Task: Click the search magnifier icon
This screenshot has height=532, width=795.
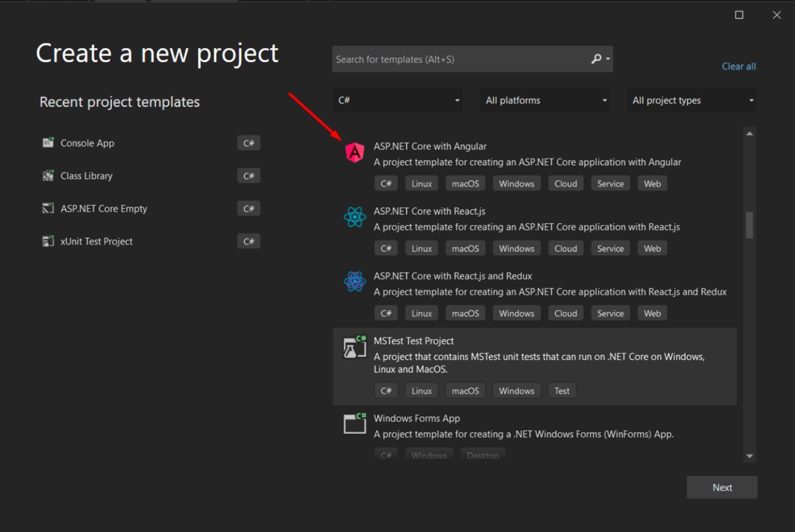Action: tap(597, 59)
